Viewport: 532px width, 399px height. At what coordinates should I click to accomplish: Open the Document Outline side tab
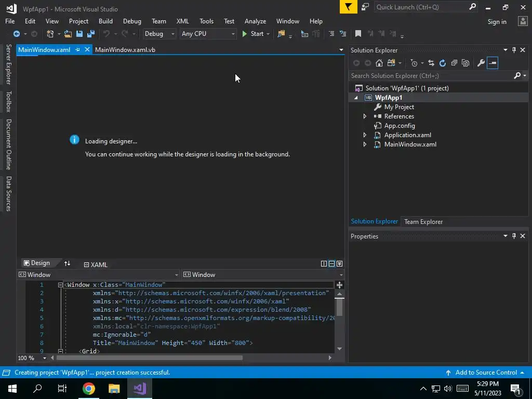(x=8, y=144)
